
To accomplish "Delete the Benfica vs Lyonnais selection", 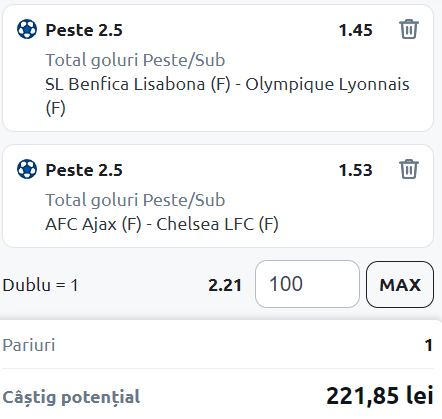I will click(409, 29).
